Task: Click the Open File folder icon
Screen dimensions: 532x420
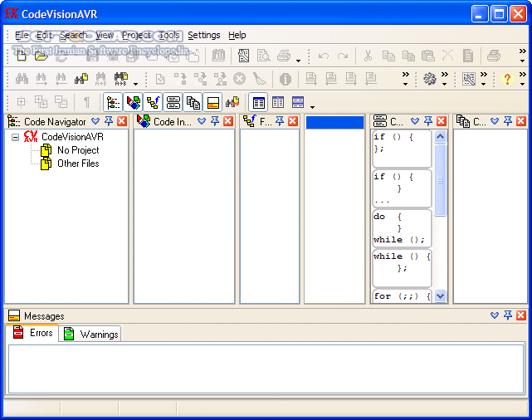Action: 41,56
